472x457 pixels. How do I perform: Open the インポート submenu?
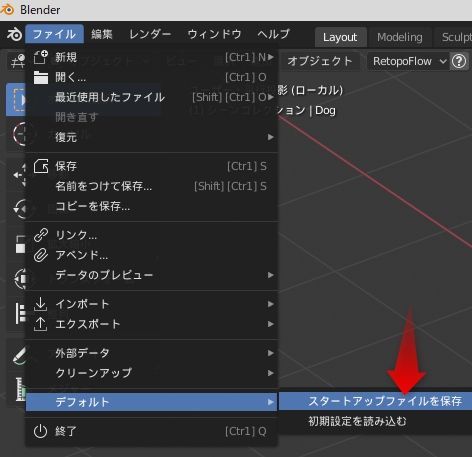tap(151, 304)
